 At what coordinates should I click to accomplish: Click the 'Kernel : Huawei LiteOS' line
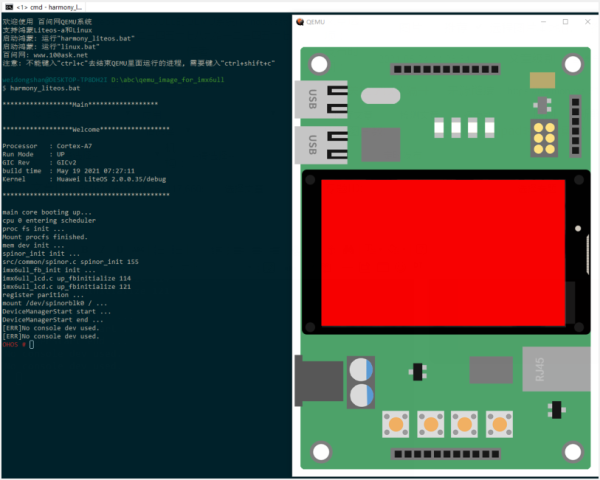click(x=84, y=179)
